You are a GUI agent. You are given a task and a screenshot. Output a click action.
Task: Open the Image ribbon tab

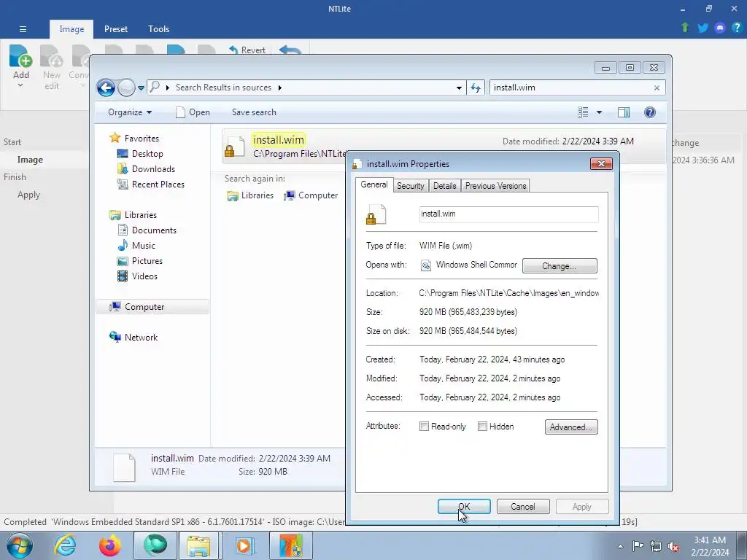(x=71, y=29)
